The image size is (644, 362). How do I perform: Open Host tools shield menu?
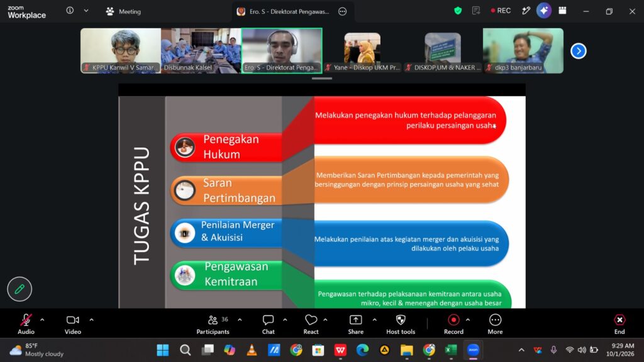[x=401, y=324]
